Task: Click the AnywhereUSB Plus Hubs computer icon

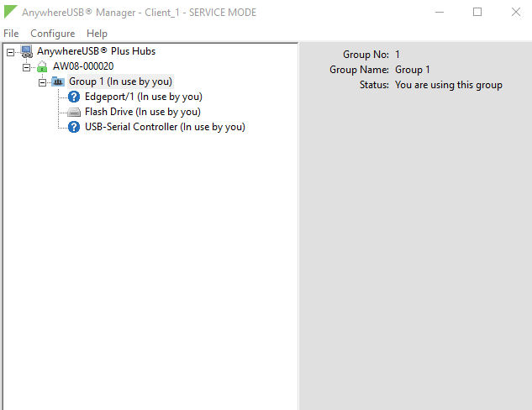Action: click(27, 51)
